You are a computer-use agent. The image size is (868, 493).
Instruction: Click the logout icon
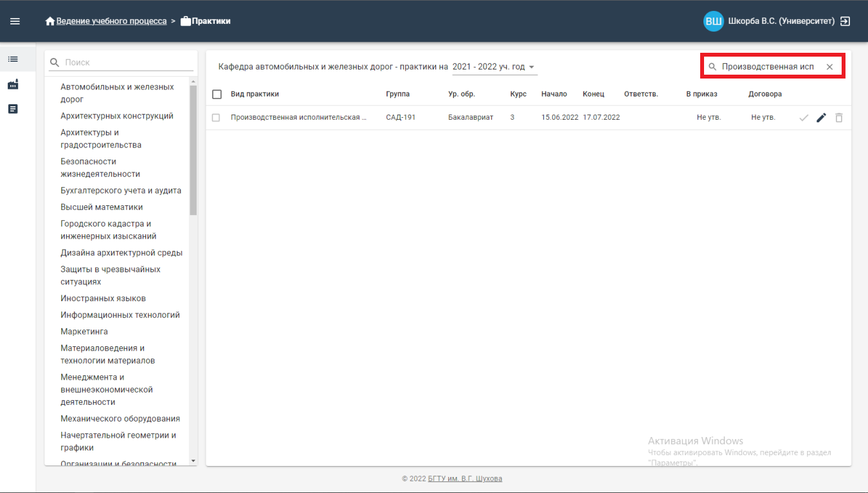click(x=845, y=21)
